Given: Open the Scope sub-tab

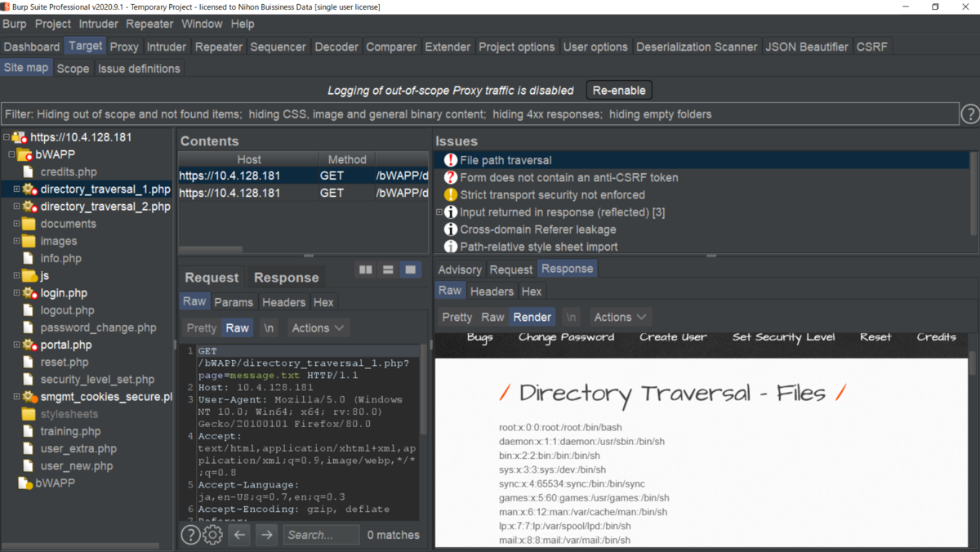Looking at the screenshot, I should 73,69.
